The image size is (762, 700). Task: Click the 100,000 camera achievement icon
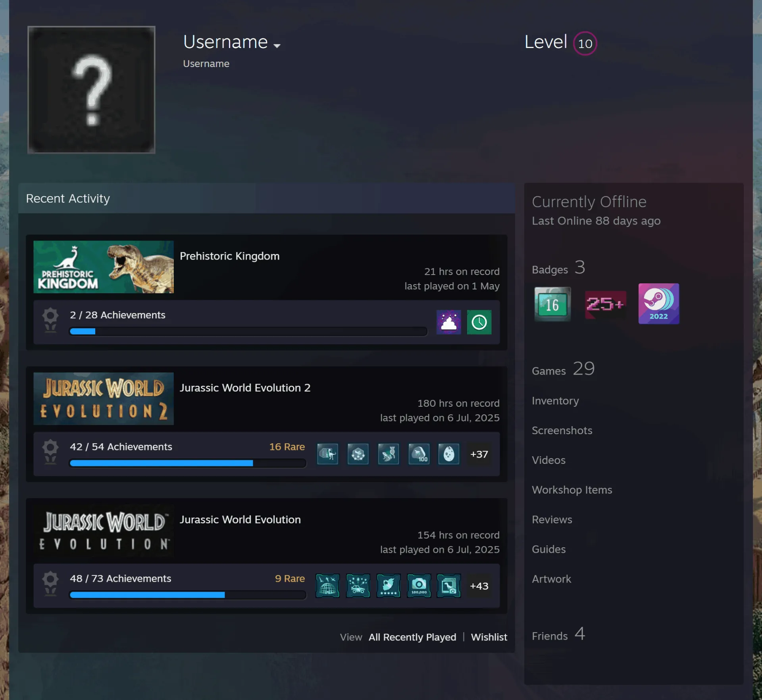coord(419,586)
